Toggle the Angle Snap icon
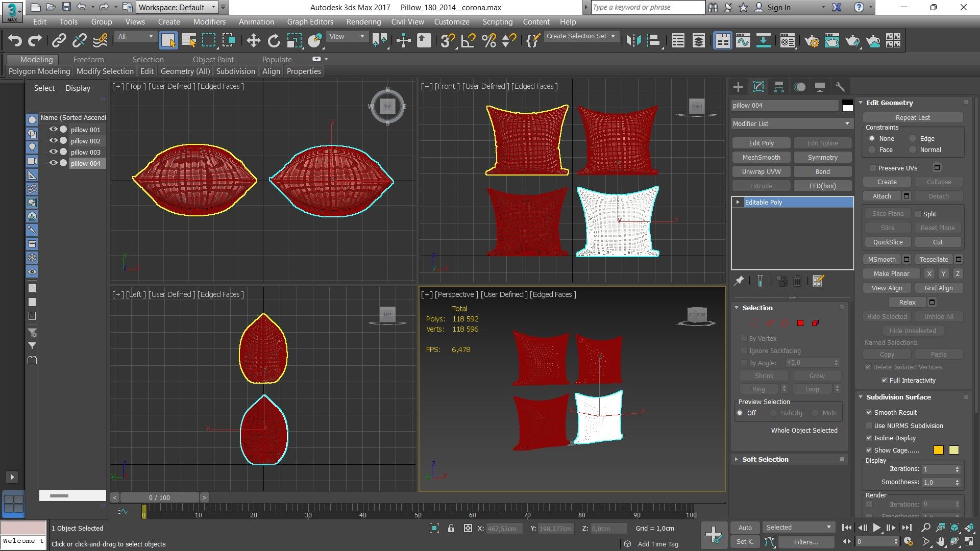Image resolution: width=980 pixels, height=551 pixels. coord(468,40)
